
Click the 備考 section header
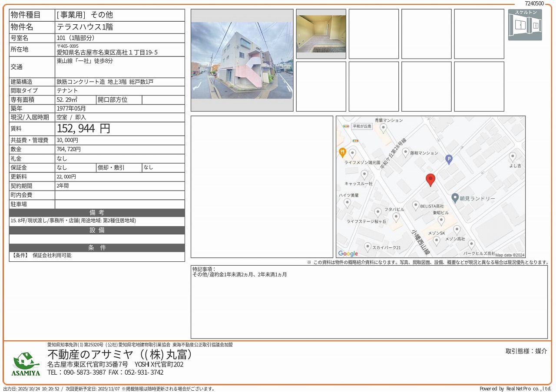(97, 213)
